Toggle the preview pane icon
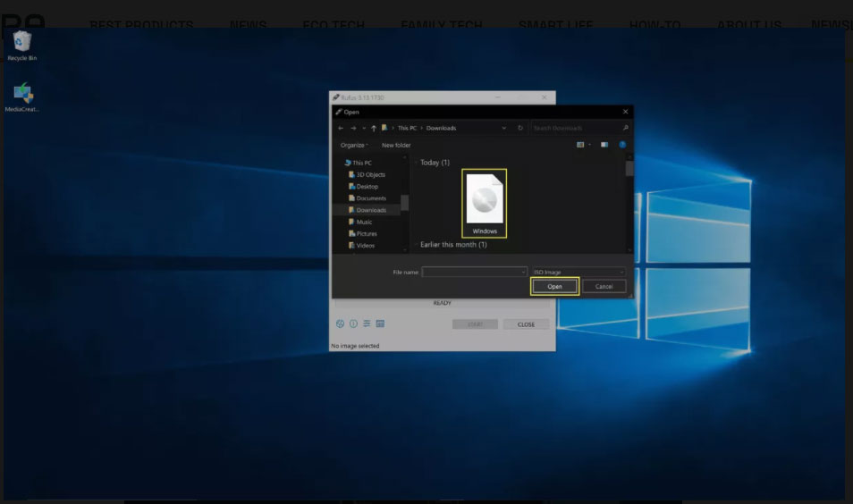Image resolution: width=853 pixels, height=504 pixels. [x=604, y=145]
